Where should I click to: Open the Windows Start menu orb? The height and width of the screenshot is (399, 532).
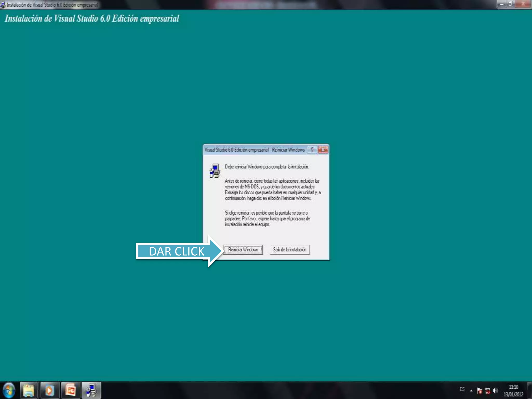coord(9,390)
